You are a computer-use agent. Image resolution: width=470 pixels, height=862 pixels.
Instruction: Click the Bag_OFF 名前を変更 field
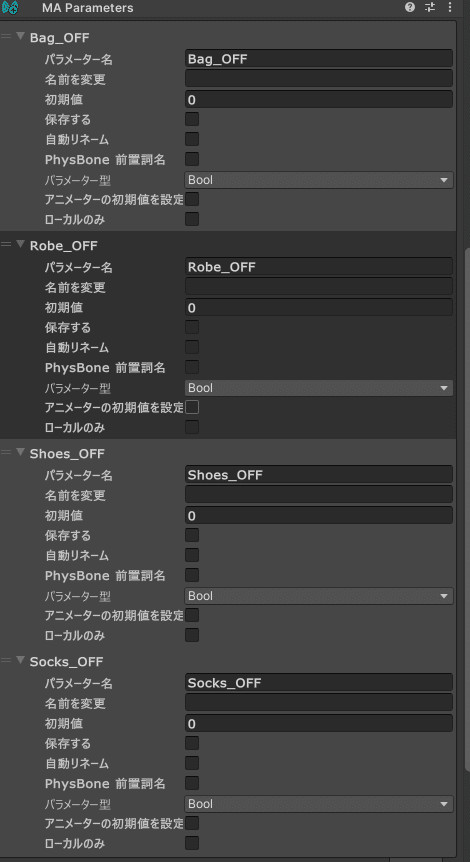[319, 79]
